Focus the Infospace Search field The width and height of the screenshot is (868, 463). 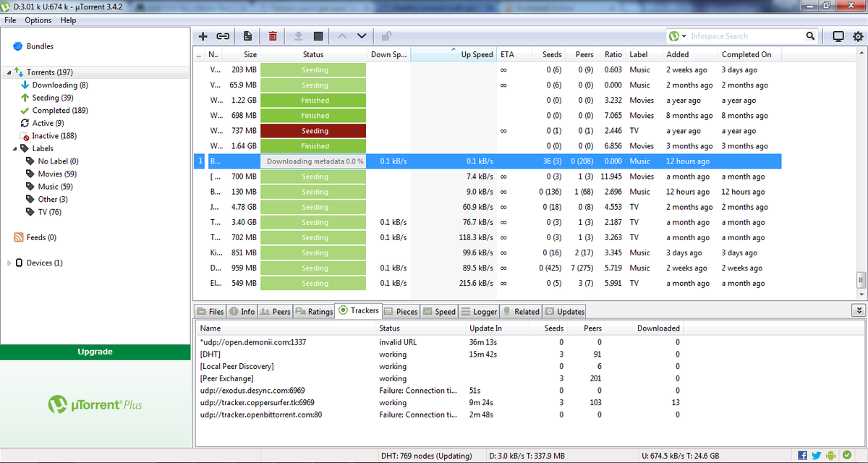coord(745,36)
